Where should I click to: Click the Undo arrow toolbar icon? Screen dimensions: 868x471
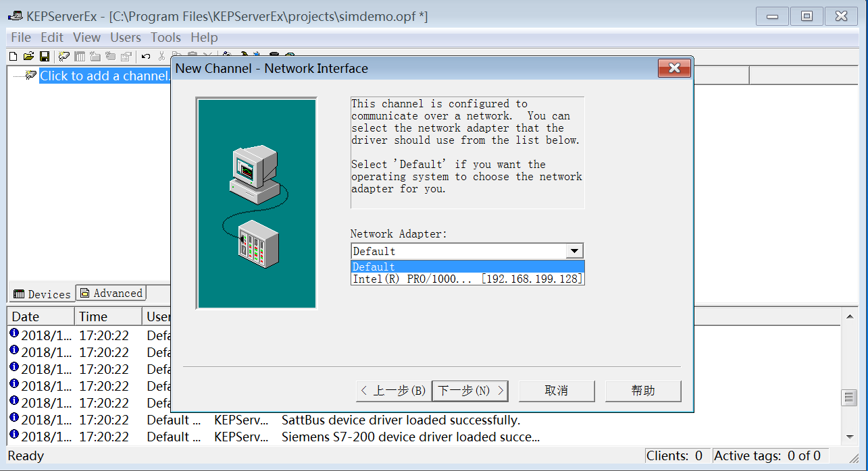[x=146, y=57]
